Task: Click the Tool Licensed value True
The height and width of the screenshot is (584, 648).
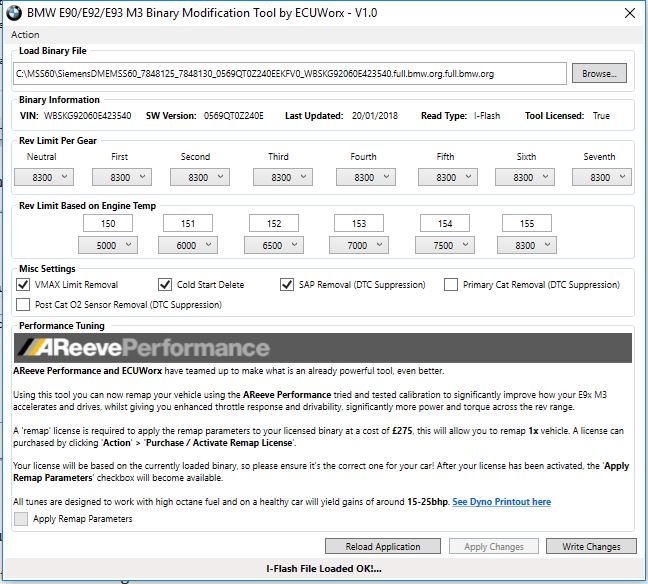Action: 601,116
